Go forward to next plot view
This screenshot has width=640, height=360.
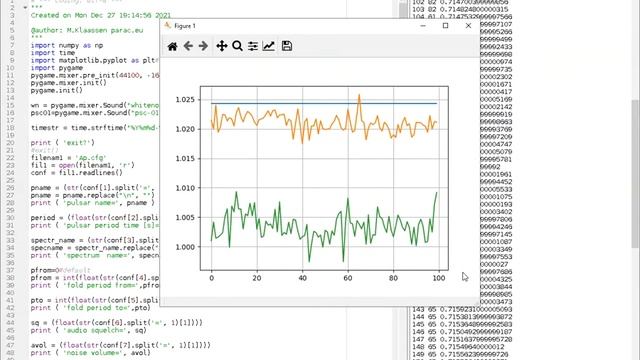tap(203, 46)
